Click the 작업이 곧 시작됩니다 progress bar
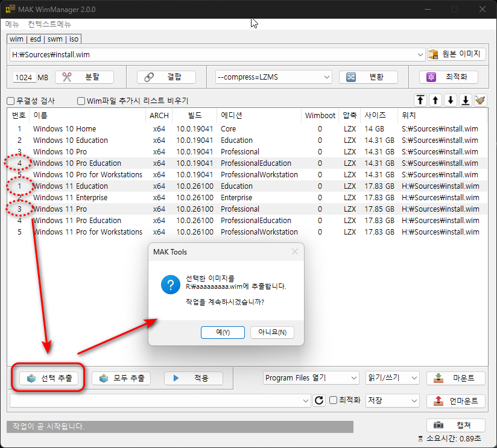Image resolution: width=497 pixels, height=448 pixels. (180, 427)
